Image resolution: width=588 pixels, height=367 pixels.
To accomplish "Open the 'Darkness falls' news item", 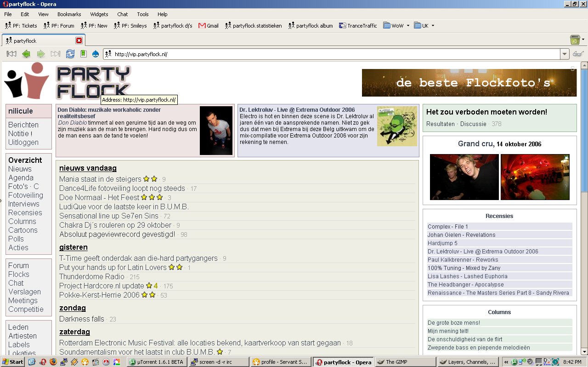I will [82, 319].
